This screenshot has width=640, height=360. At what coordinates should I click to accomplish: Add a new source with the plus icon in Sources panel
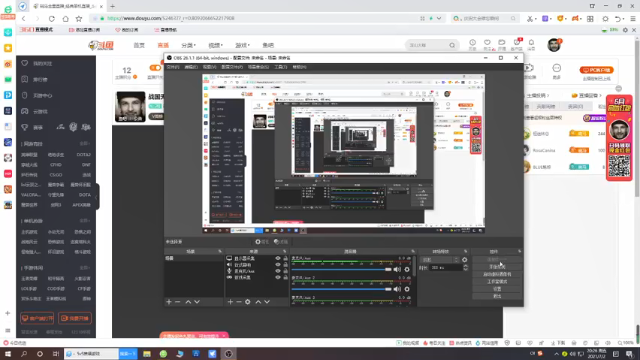(x=230, y=302)
